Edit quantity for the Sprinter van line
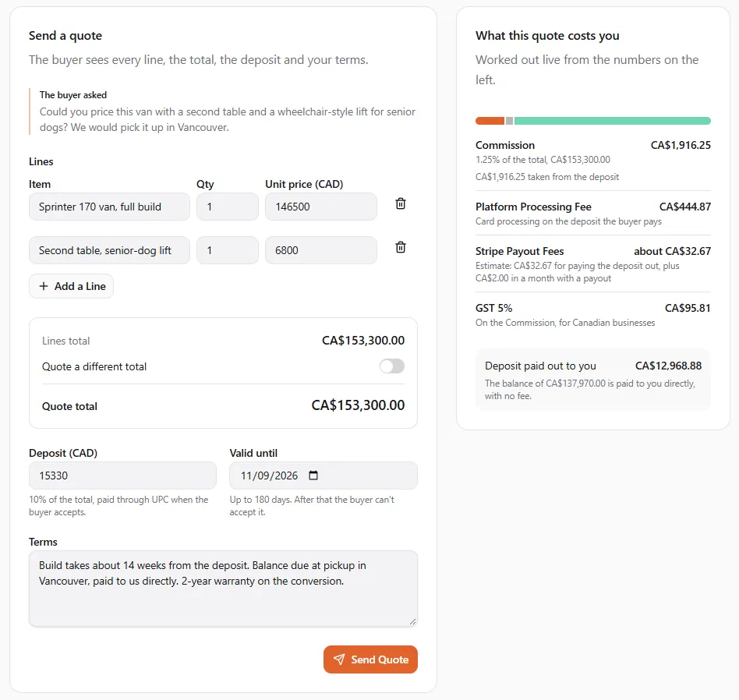739x700 pixels. [227, 207]
